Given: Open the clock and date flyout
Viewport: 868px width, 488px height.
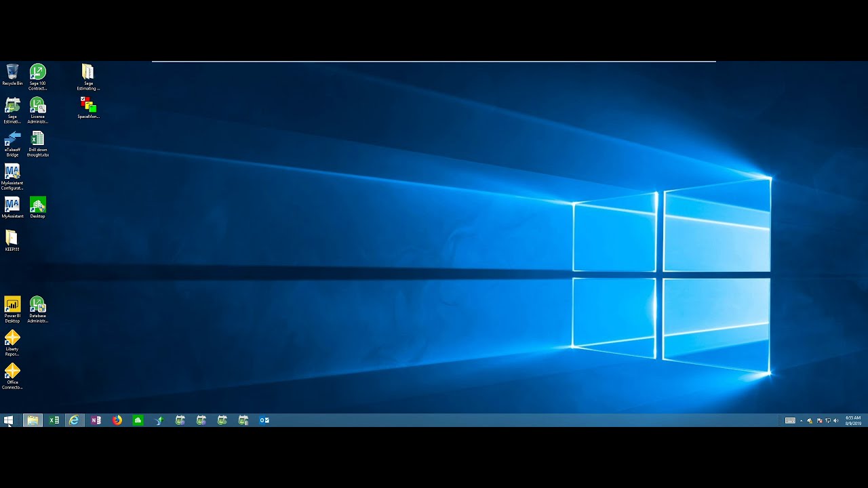Looking at the screenshot, I should (x=853, y=420).
